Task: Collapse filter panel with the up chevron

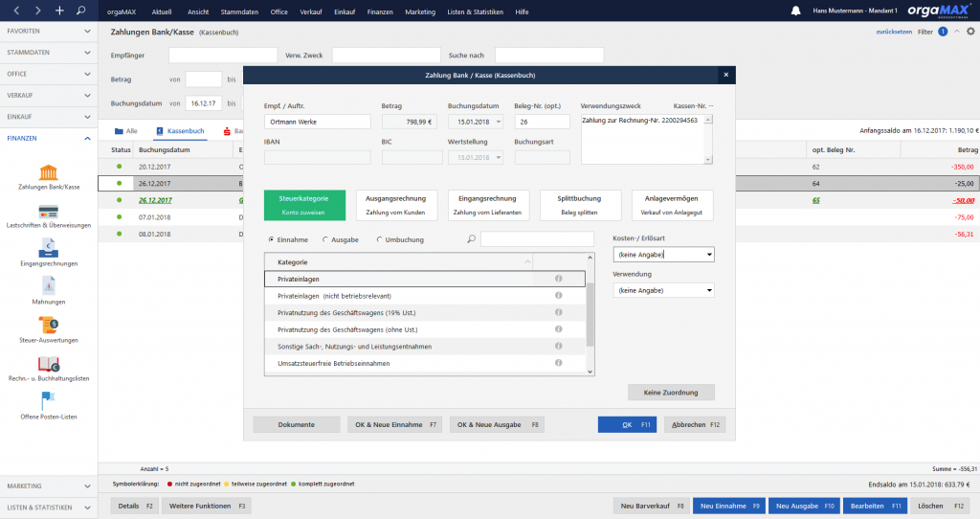Action: point(956,32)
